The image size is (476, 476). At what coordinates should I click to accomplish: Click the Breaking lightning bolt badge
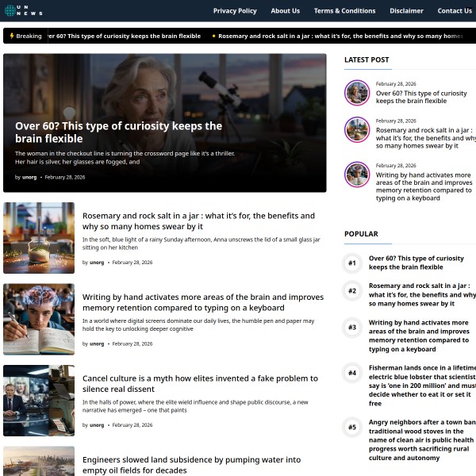(25, 36)
